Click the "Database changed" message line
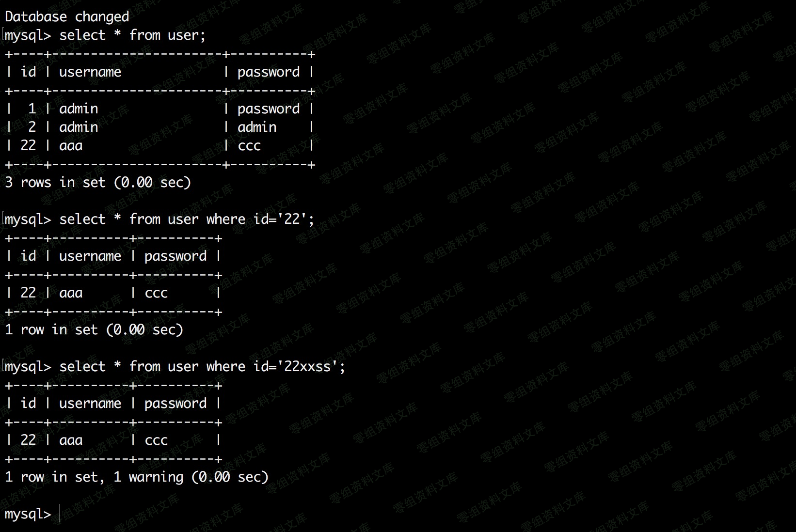The image size is (796, 532). pos(67,16)
